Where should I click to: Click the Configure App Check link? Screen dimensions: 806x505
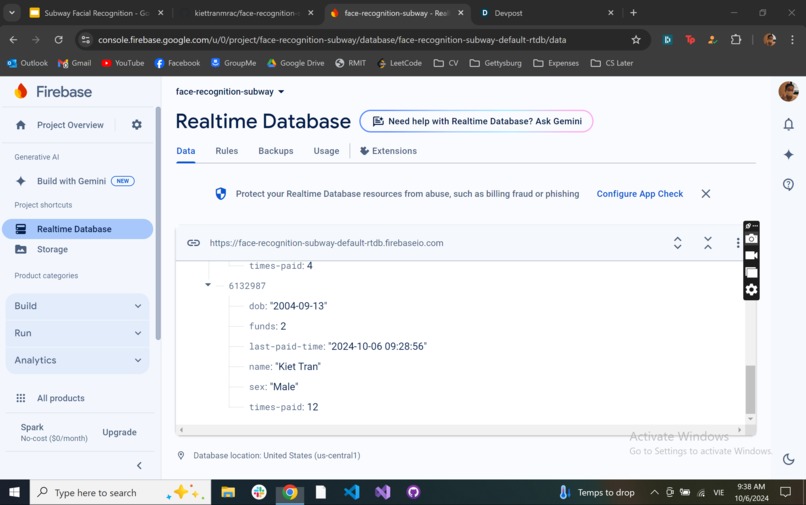click(639, 194)
